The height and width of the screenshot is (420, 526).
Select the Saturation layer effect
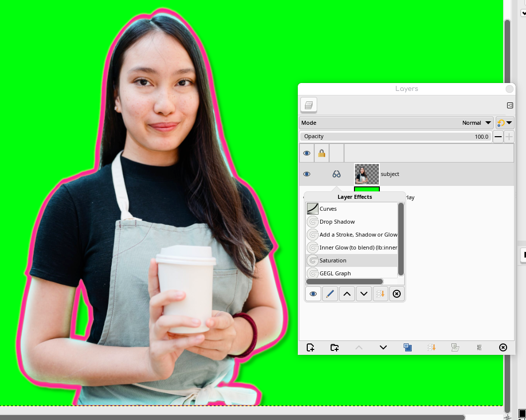[x=351, y=260]
